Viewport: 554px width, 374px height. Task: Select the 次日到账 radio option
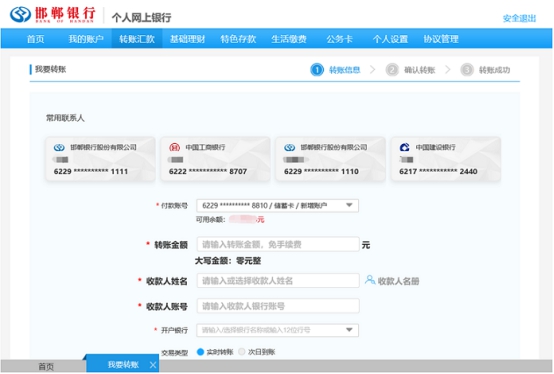click(x=242, y=352)
